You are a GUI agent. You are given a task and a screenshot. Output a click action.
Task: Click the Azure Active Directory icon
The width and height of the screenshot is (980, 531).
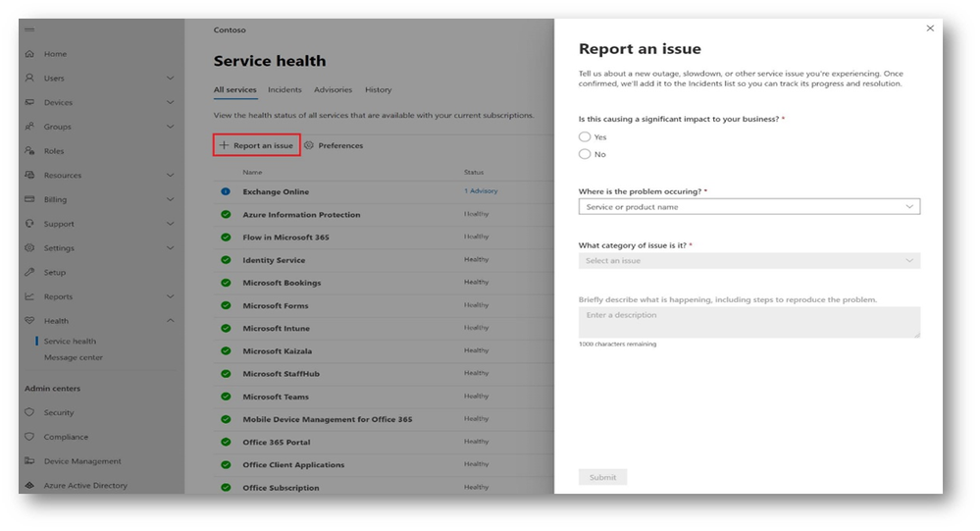tap(29, 485)
